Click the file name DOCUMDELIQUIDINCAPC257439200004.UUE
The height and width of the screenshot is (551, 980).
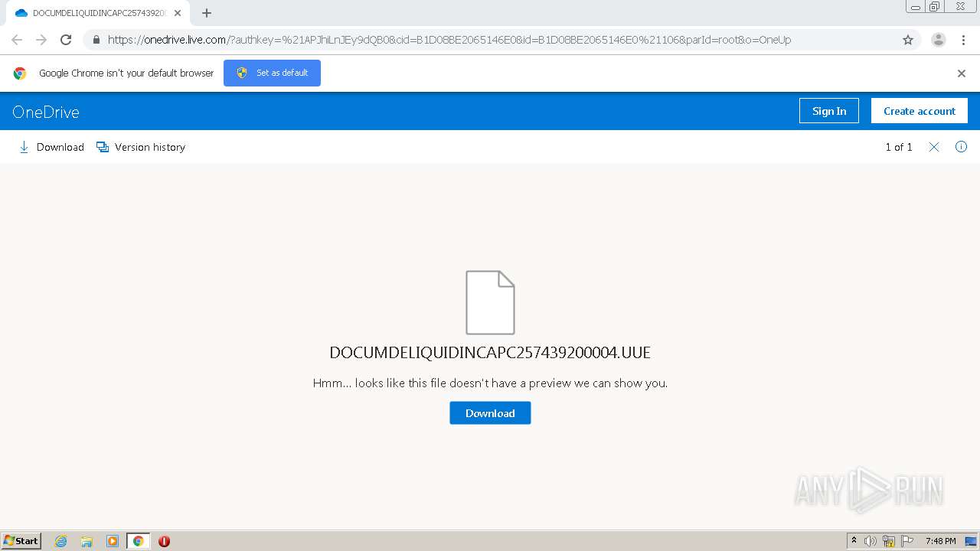tap(490, 353)
